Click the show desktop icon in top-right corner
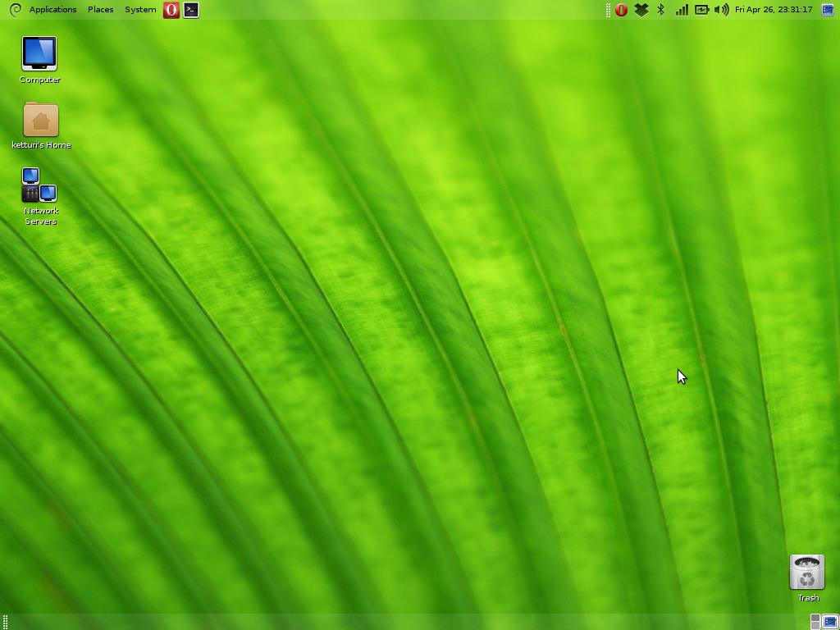Image resolution: width=840 pixels, height=630 pixels. pos(829,10)
